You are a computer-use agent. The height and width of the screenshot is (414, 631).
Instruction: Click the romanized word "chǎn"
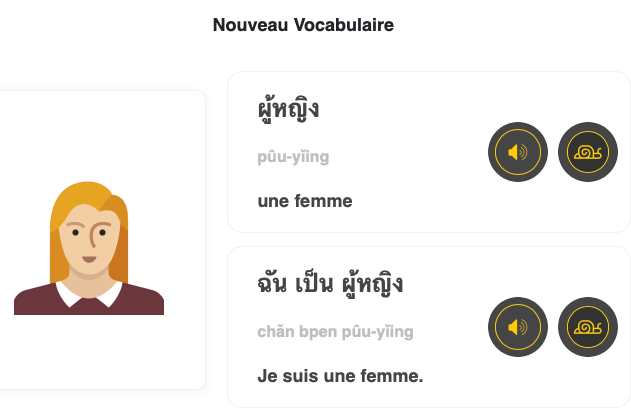[277, 332]
